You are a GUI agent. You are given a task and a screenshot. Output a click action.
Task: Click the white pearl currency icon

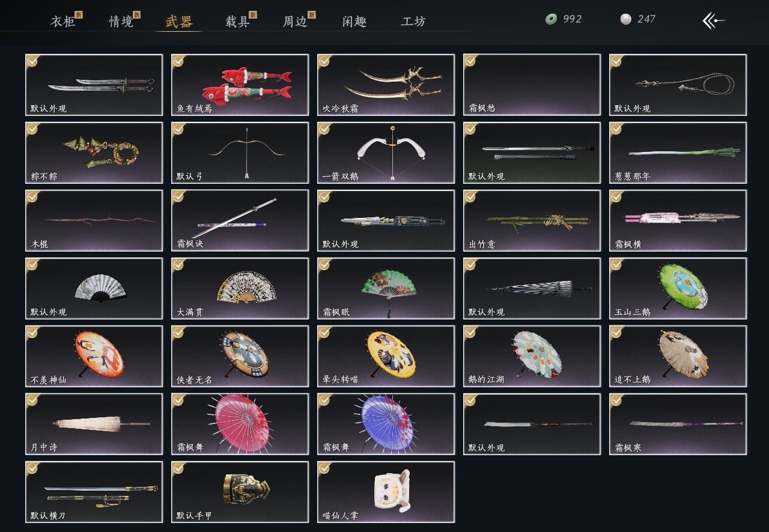[x=626, y=19]
